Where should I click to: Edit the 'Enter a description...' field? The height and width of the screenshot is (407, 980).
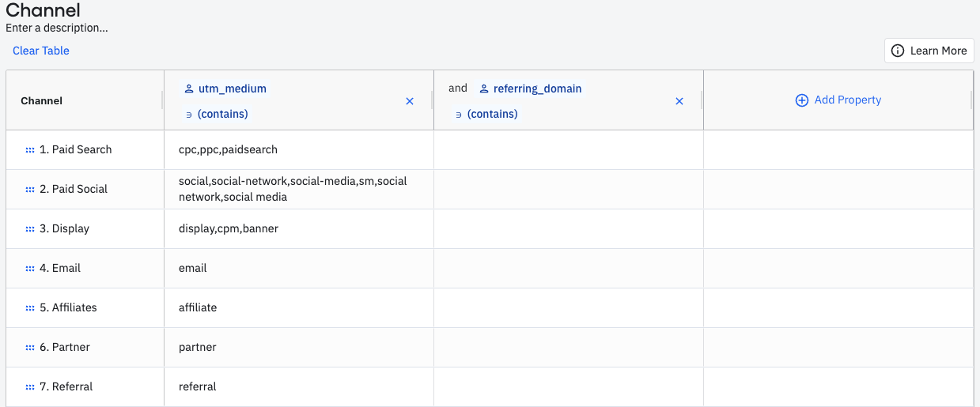pyautogui.click(x=57, y=28)
